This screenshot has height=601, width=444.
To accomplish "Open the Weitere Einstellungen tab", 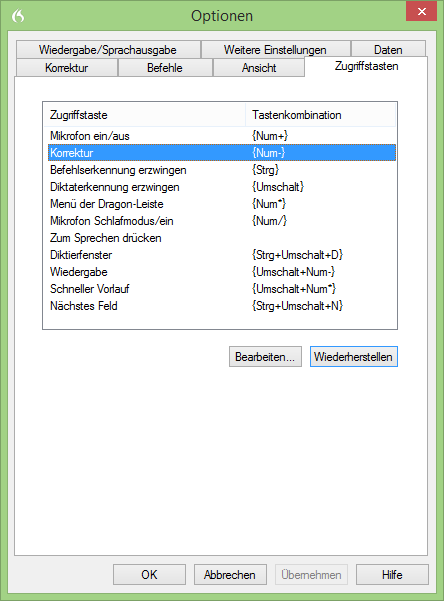I will 275,49.
